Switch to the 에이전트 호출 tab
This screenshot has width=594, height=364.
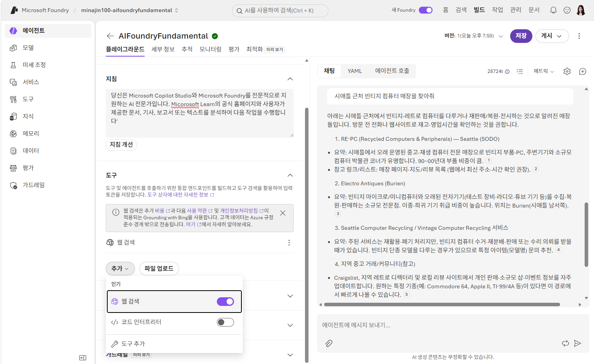pos(392,71)
